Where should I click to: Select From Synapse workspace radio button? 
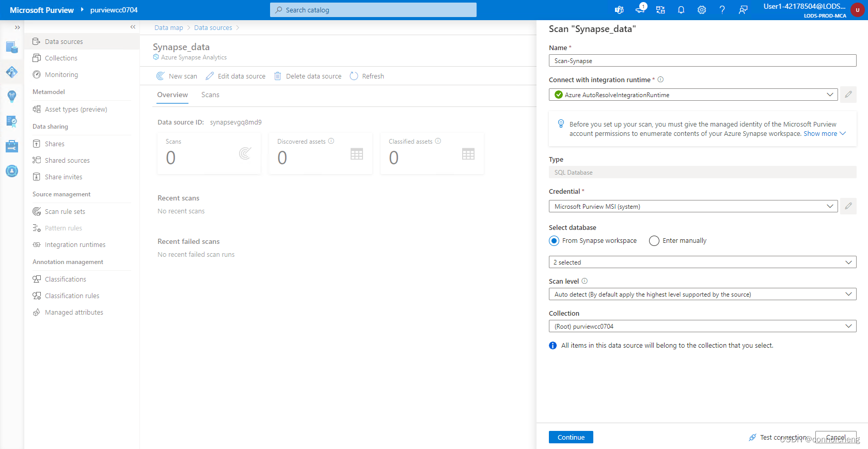(554, 241)
